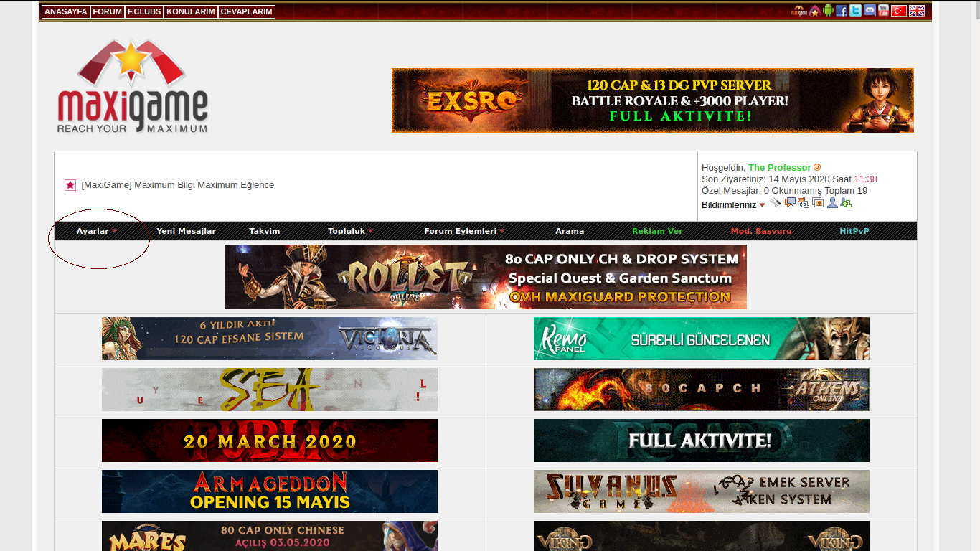Viewport: 980px width, 551px height.
Task: Click the green Reklam Ver link
Action: tap(657, 231)
